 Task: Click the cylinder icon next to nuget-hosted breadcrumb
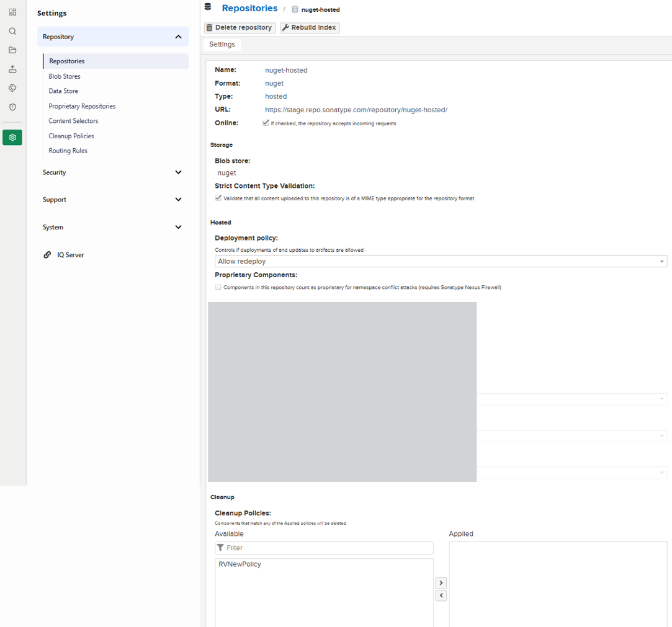pyautogui.click(x=295, y=9)
